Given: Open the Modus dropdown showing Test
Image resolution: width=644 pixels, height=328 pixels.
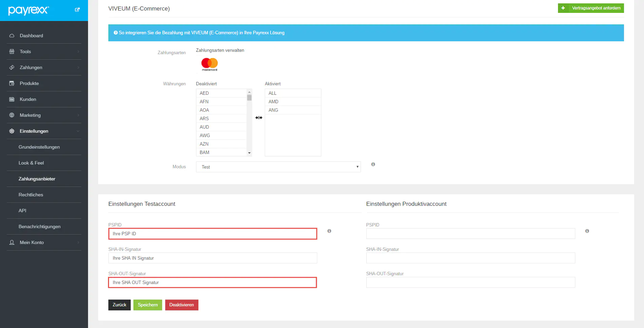Looking at the screenshot, I should point(278,167).
